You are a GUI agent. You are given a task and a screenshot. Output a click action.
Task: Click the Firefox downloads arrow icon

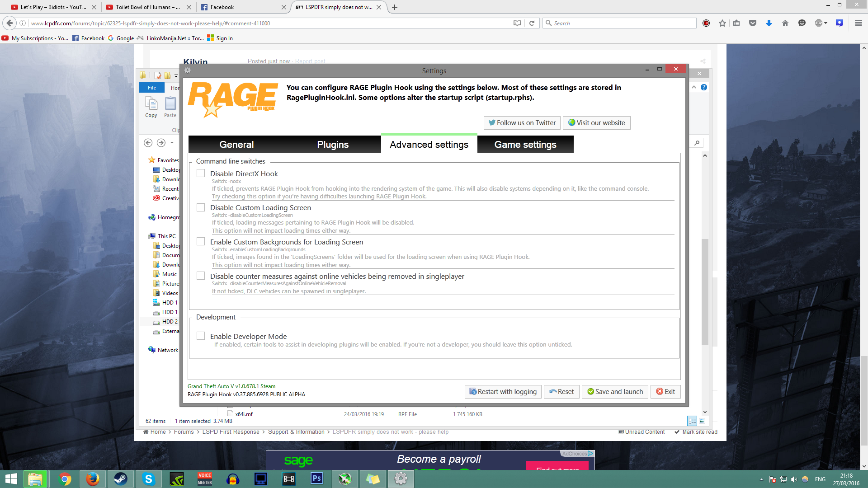(x=769, y=23)
